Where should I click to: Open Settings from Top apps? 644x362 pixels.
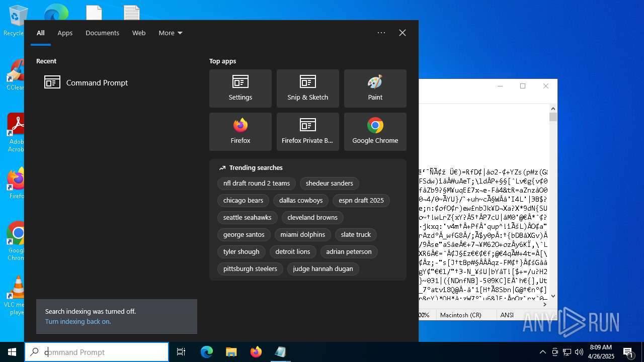coord(240,88)
